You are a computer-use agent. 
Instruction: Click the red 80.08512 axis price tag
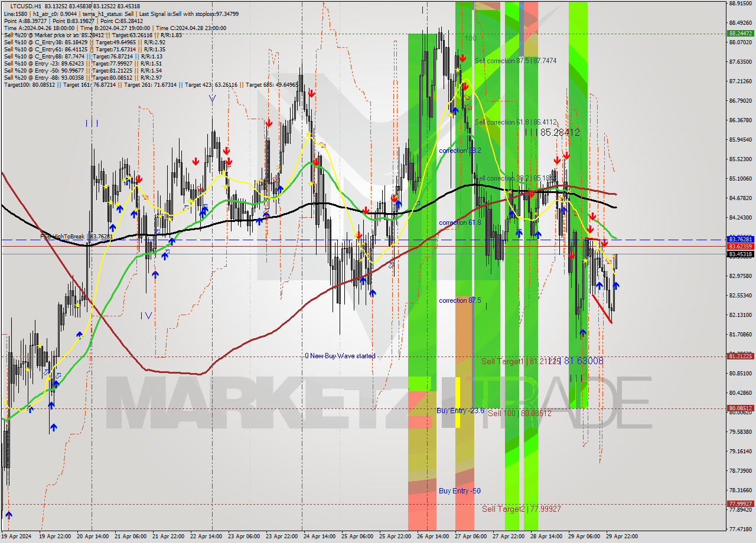point(741,408)
